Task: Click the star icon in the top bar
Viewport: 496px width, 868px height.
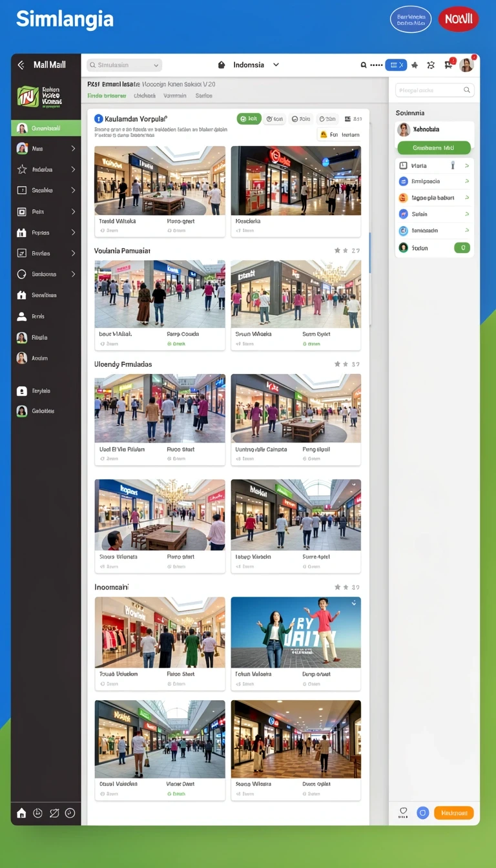Action: 415,65
